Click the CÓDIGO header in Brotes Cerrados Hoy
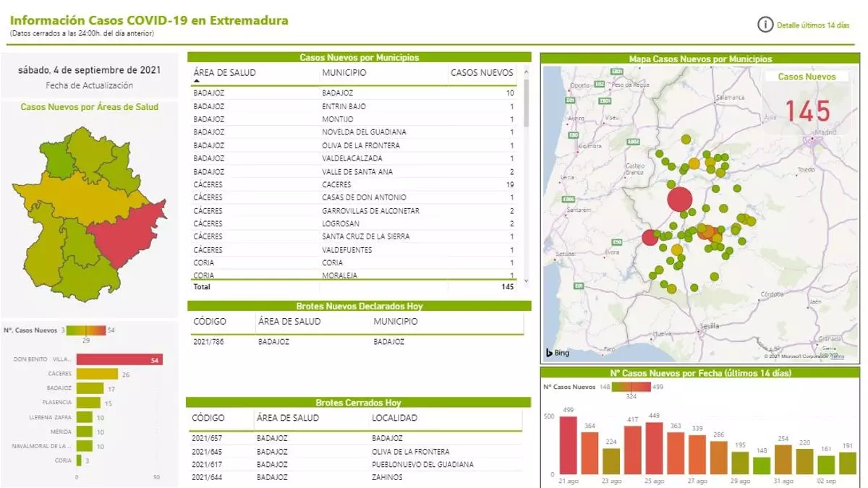 click(x=208, y=418)
